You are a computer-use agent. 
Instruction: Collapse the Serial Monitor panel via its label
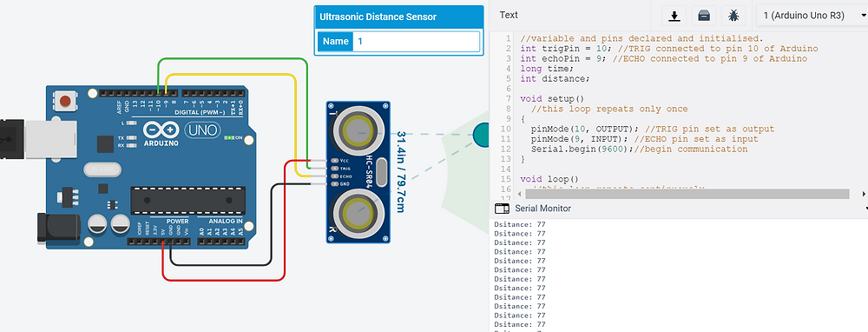click(x=542, y=209)
